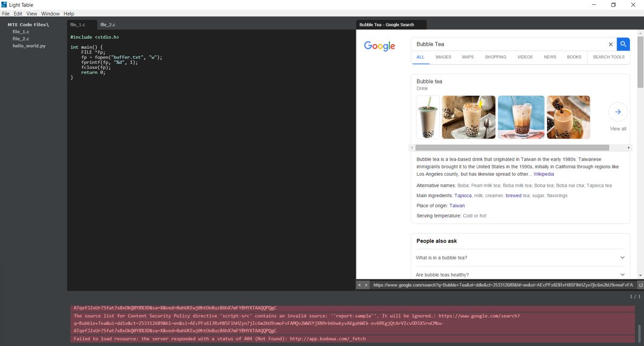Click the Google search magnifying glass button
The height and width of the screenshot is (346, 644).
(623, 44)
